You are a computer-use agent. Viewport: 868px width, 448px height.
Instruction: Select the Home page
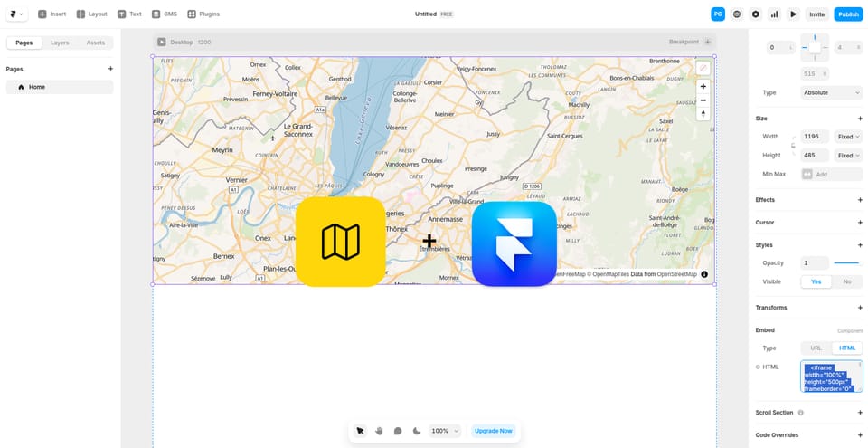point(60,87)
